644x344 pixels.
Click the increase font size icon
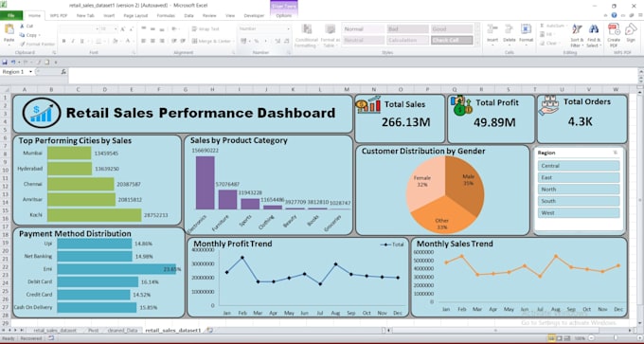coord(123,29)
